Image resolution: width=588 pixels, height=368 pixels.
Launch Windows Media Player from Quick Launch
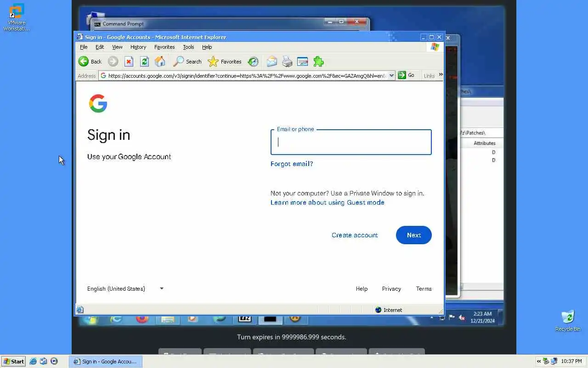(x=54, y=362)
